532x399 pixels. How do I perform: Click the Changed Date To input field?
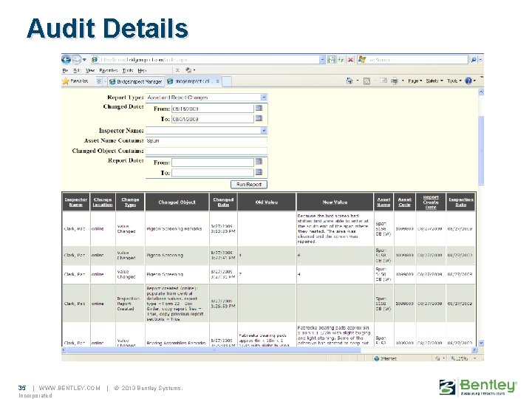[x=212, y=119]
